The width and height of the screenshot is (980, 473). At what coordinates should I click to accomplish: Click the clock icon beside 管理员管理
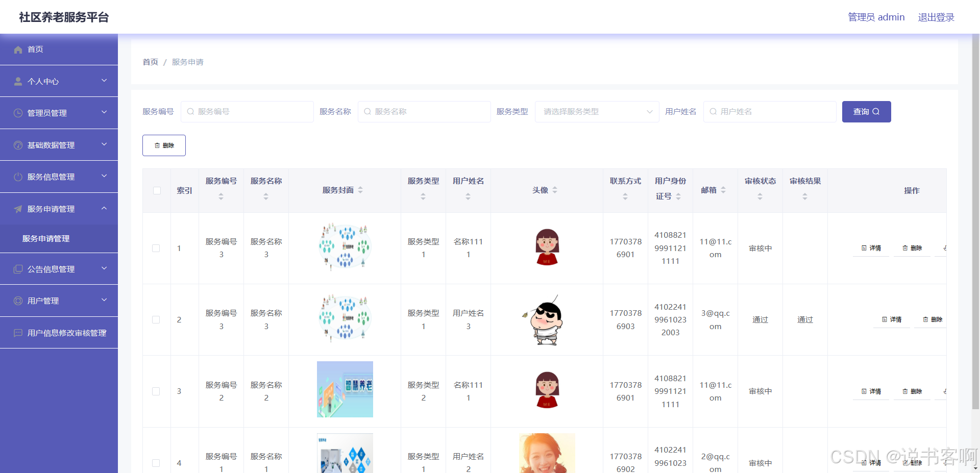[18, 112]
